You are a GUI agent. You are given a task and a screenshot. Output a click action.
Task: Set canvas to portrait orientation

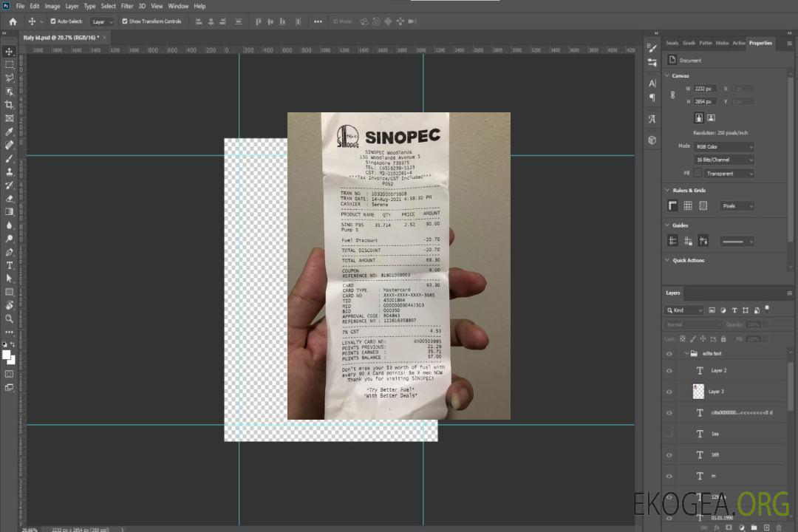tap(699, 117)
